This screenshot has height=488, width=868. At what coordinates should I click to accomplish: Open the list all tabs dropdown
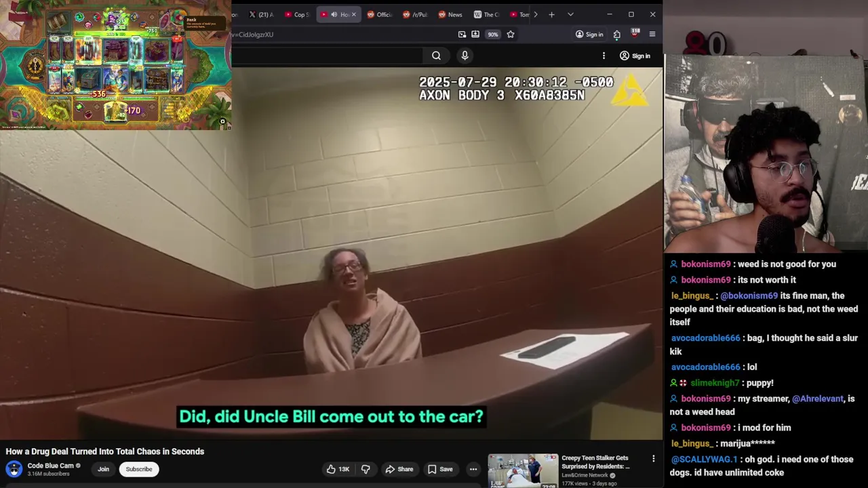pos(570,14)
